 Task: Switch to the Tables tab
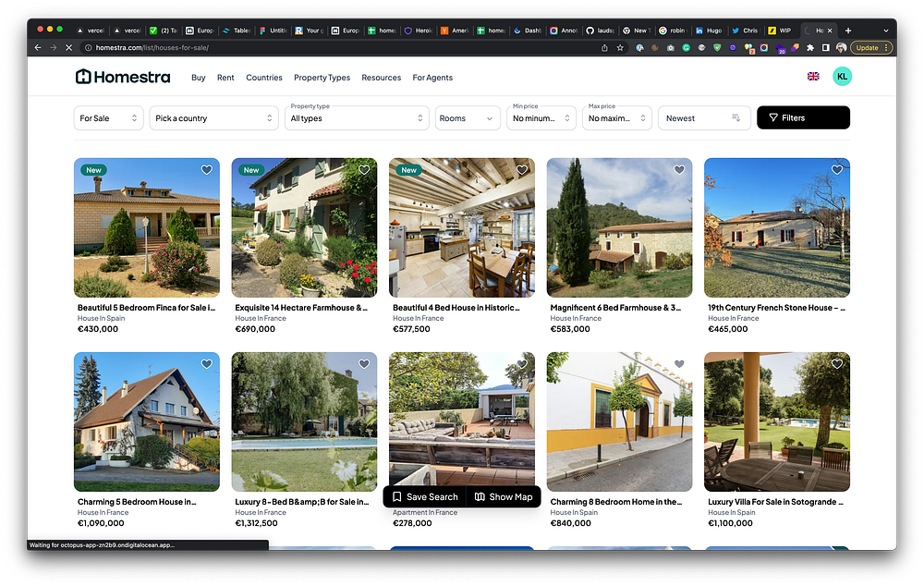(237, 31)
